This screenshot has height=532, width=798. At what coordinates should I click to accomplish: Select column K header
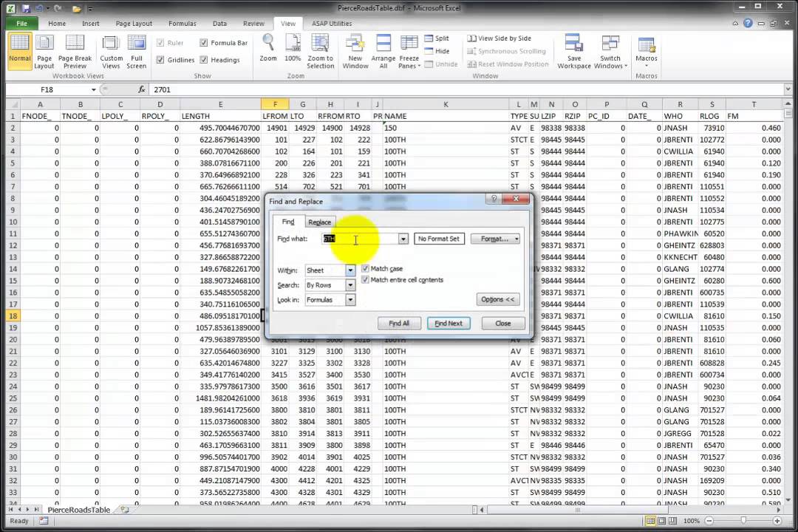click(x=446, y=104)
